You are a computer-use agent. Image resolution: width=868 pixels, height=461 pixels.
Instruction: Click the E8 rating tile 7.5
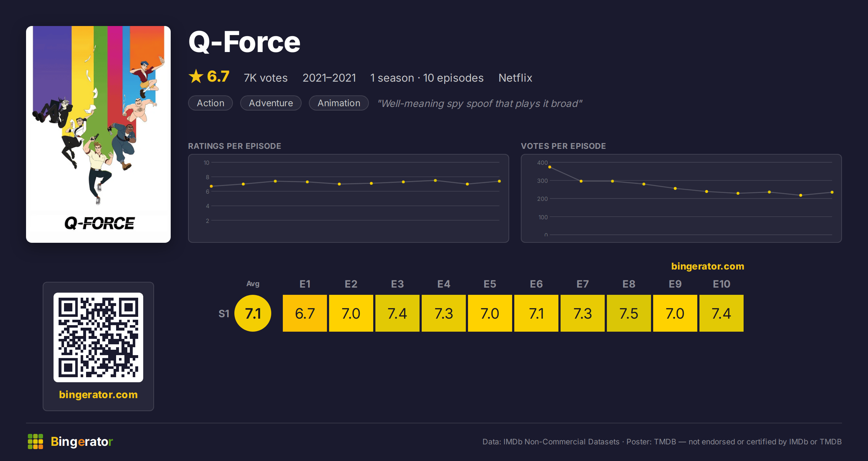coord(629,313)
